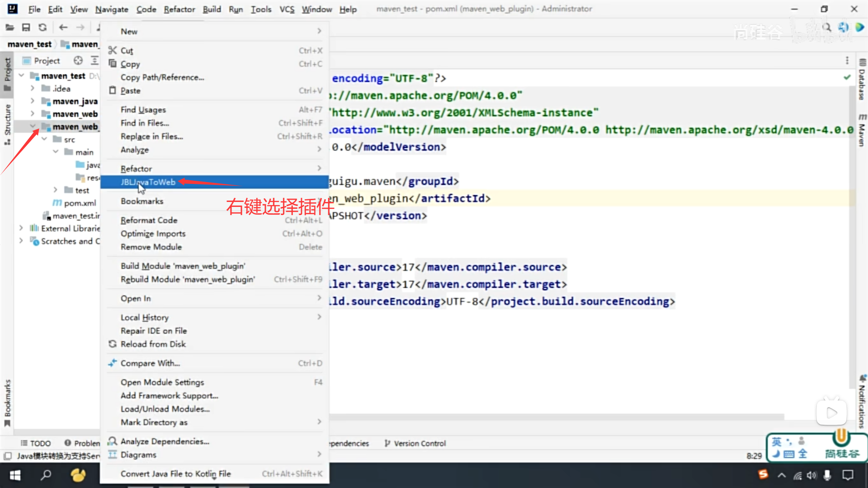Expand the External Libraries node
Viewport: 868px width, 488px height.
(x=21, y=228)
